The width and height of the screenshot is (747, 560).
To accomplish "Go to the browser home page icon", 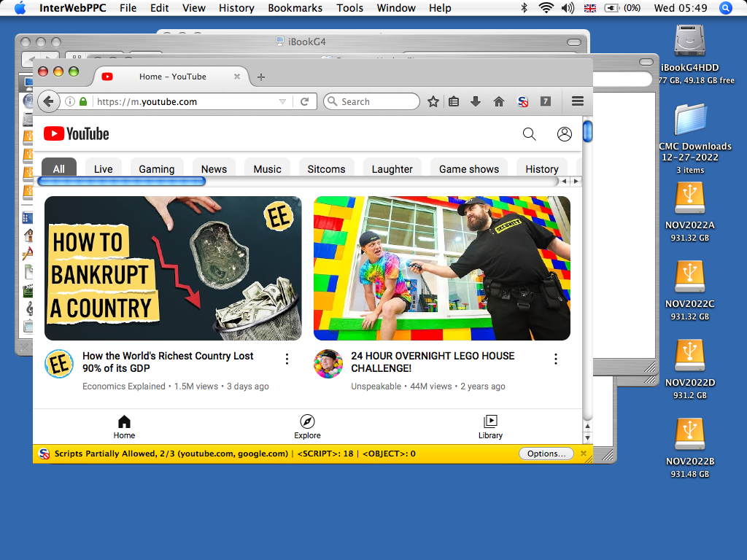I will [499, 101].
